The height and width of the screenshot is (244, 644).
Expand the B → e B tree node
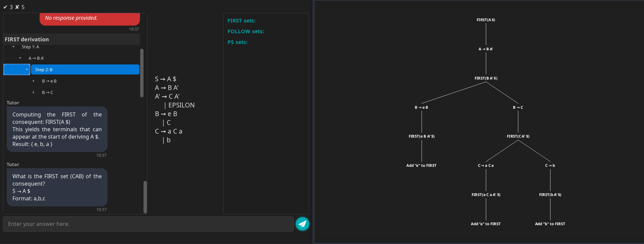pyautogui.click(x=34, y=81)
